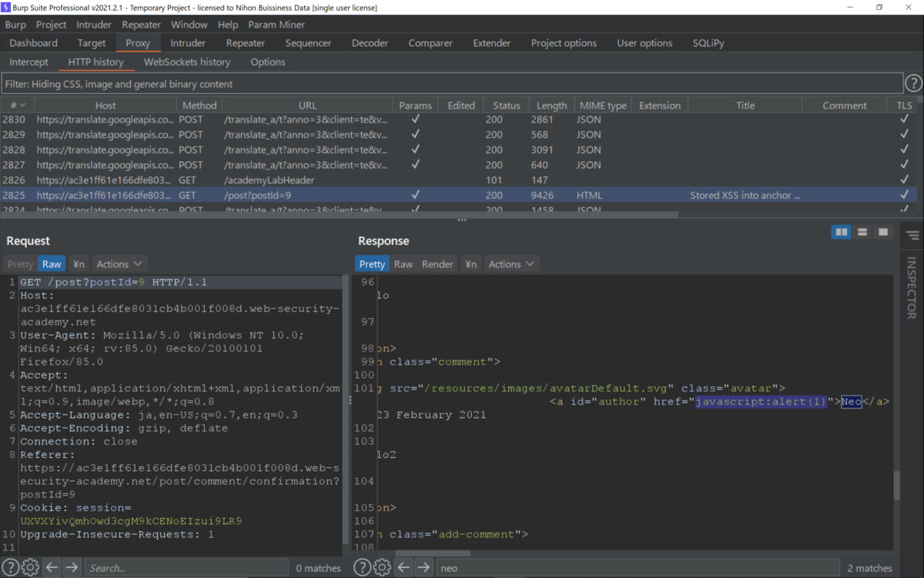Screen dimensions: 924x578
Task: Click highlighted javascript:alert(1) in response
Action: (761, 402)
